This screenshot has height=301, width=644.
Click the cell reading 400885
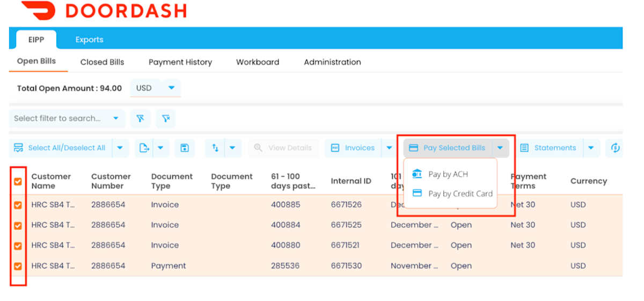click(x=286, y=205)
